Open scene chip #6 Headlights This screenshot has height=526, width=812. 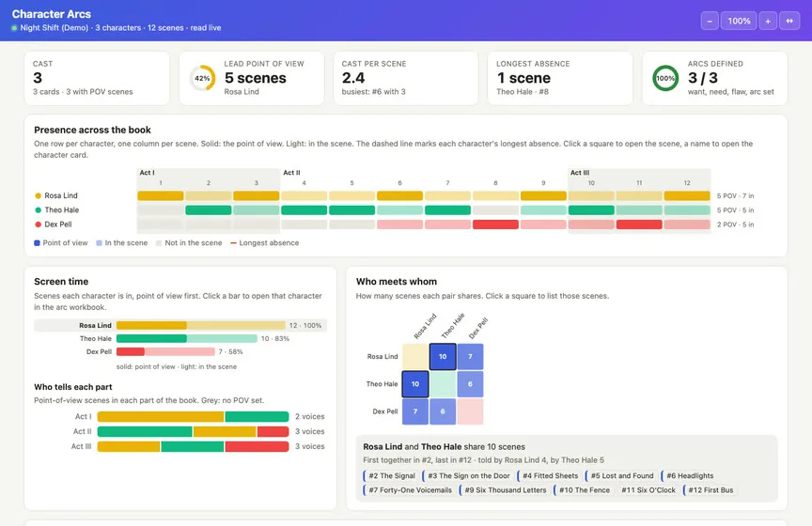(689, 476)
